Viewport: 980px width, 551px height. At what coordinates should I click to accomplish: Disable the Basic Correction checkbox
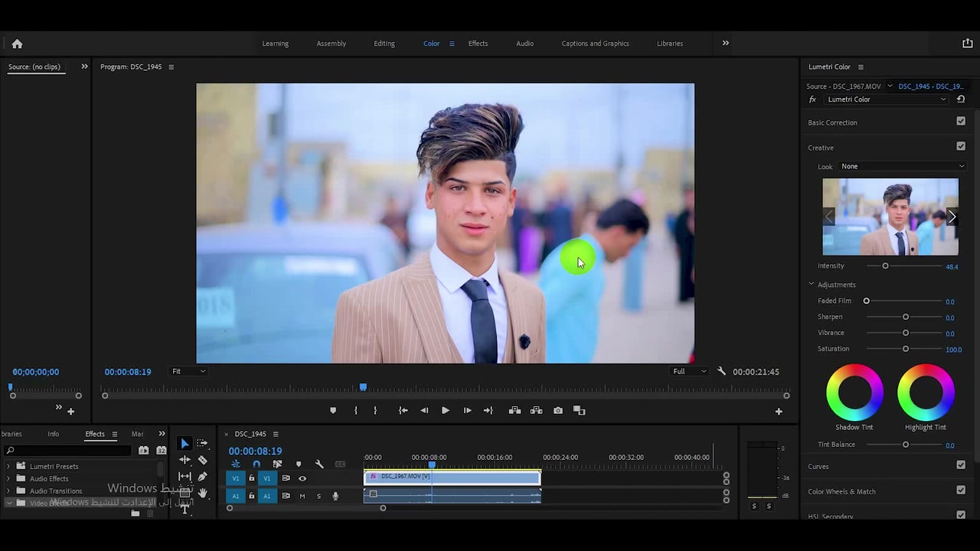(961, 121)
